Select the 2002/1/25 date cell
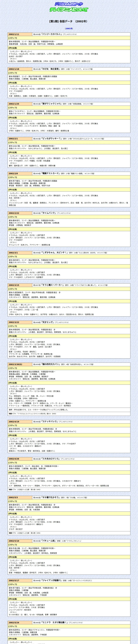The image size is (138, 644). (20, 104)
